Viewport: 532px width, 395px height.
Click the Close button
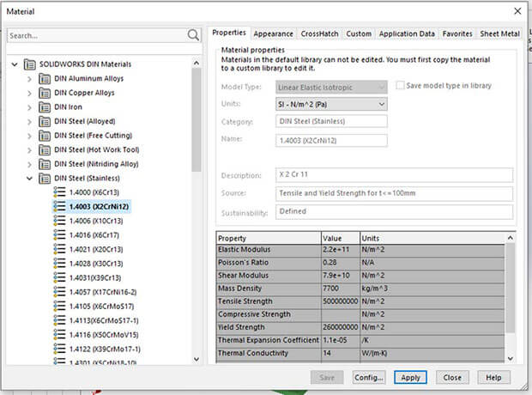452,377
